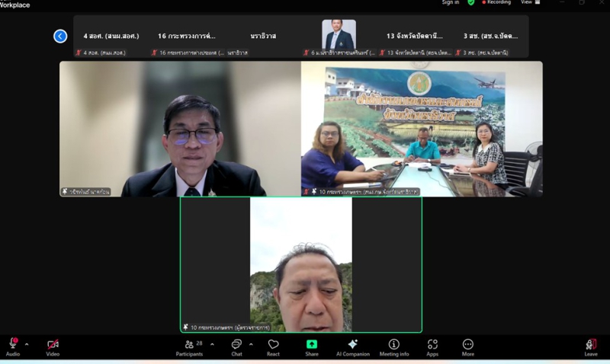
Task: Click the React heart icon
Action: pyautogui.click(x=273, y=345)
